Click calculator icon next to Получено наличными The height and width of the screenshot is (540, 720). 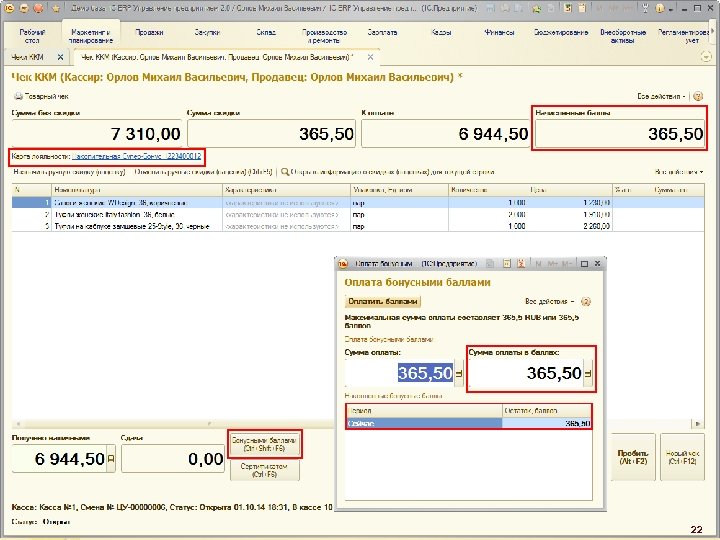coord(111,459)
